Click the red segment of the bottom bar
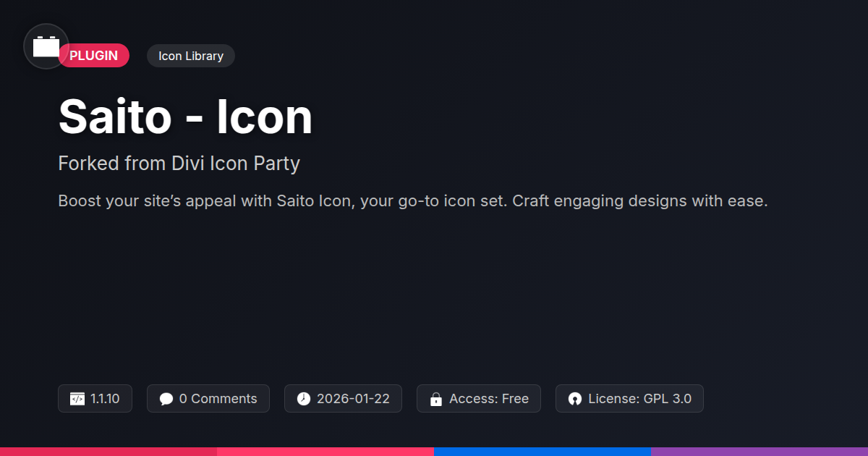Image resolution: width=868 pixels, height=456 pixels. [x=109, y=451]
